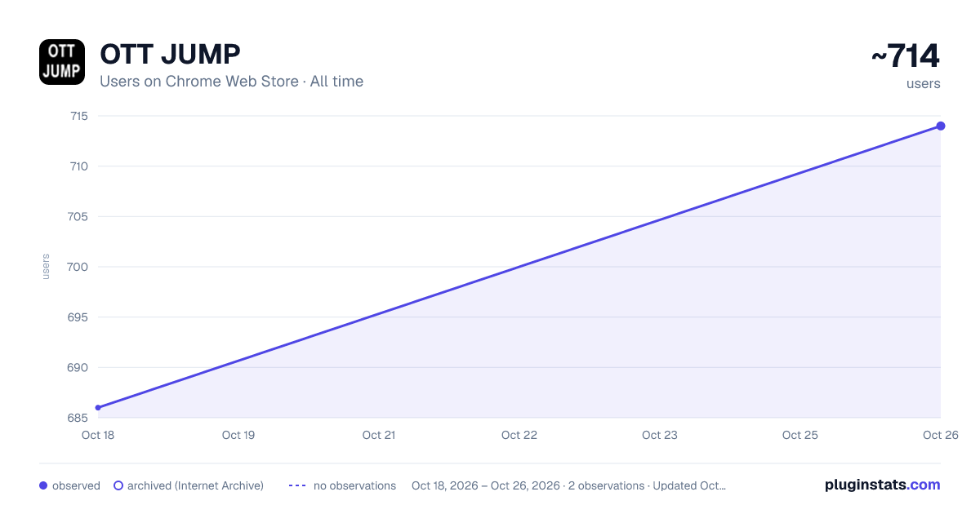
Task: Click the Oct 26 observed data point
Action: pyautogui.click(x=941, y=126)
